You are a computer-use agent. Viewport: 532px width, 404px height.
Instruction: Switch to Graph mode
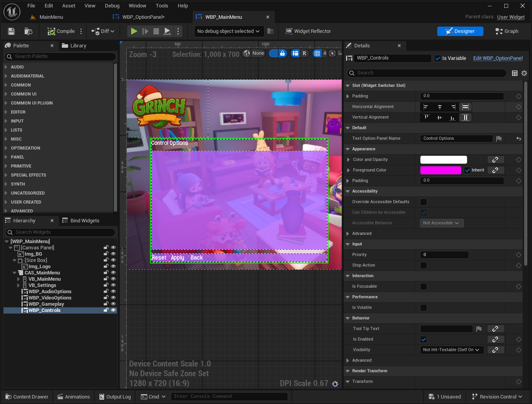507,31
